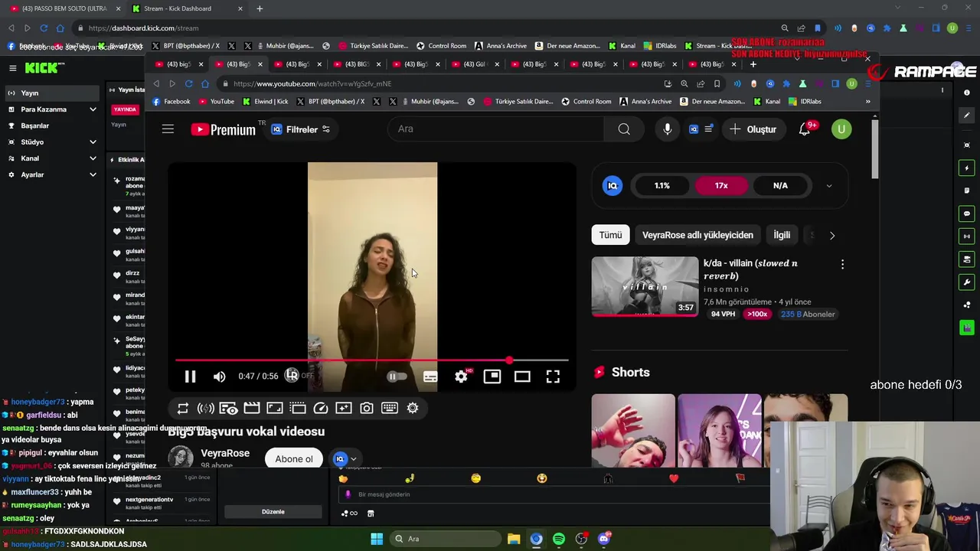Toggle subtitles on the video player
Viewport: 980px width, 551px height.
[430, 377]
